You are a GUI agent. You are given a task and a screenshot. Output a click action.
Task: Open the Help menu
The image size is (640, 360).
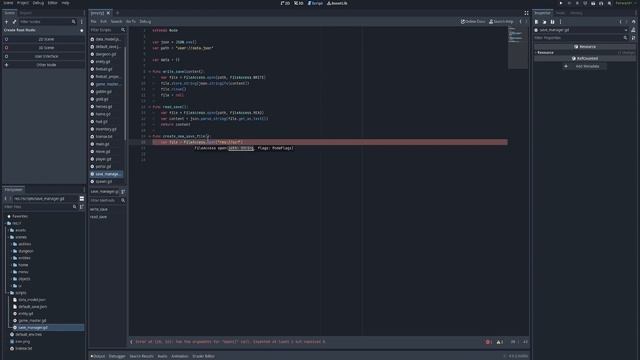(65, 3)
